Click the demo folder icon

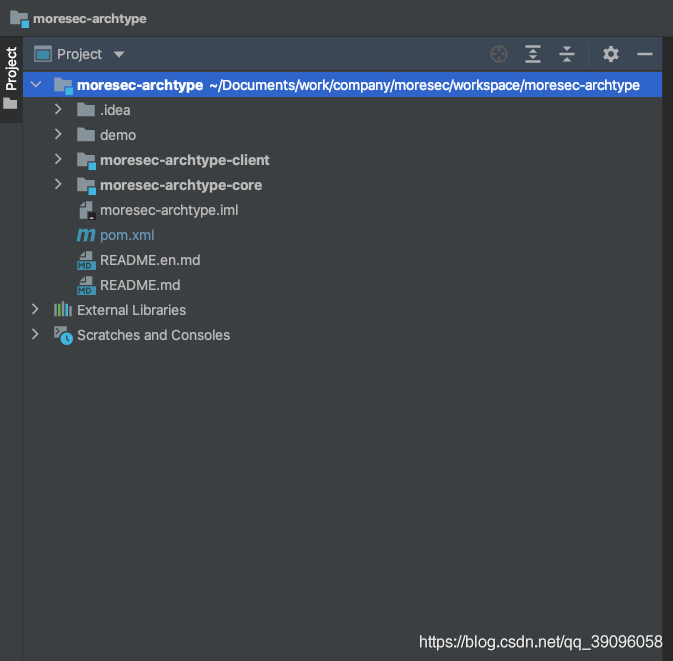(x=86, y=134)
